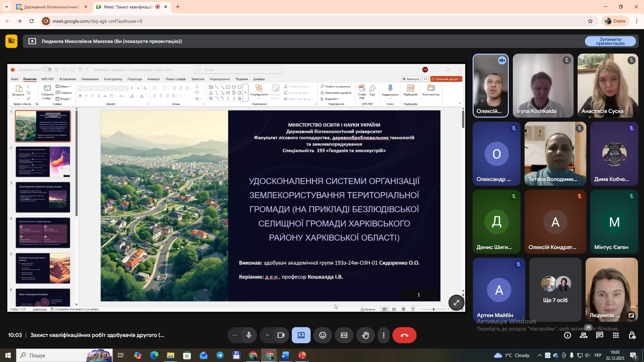Open meeting details info icon

[x=568, y=335]
